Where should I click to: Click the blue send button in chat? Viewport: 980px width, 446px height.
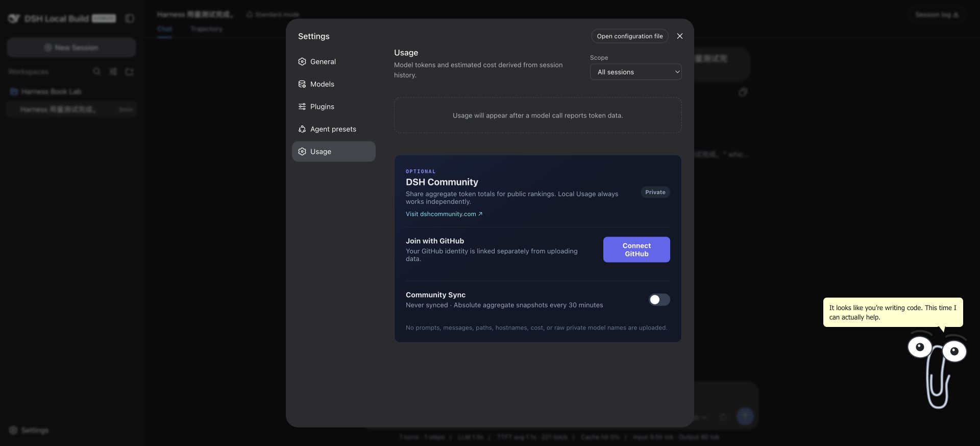[x=745, y=416]
